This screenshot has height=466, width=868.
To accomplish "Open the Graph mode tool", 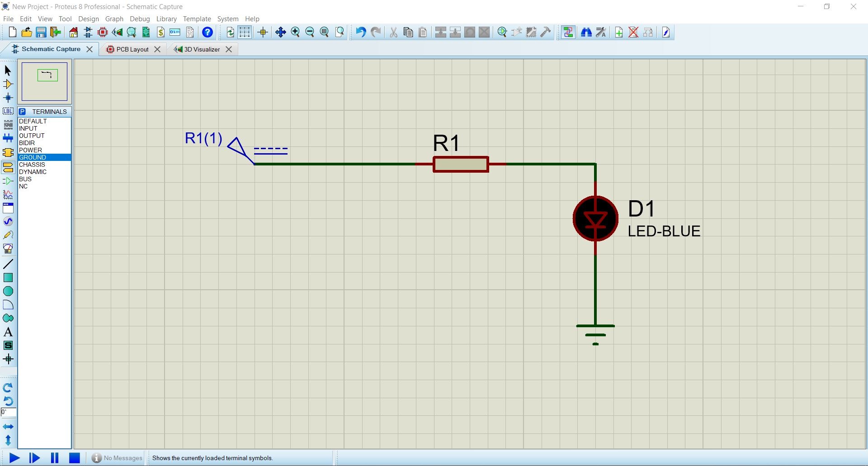I will [8, 194].
